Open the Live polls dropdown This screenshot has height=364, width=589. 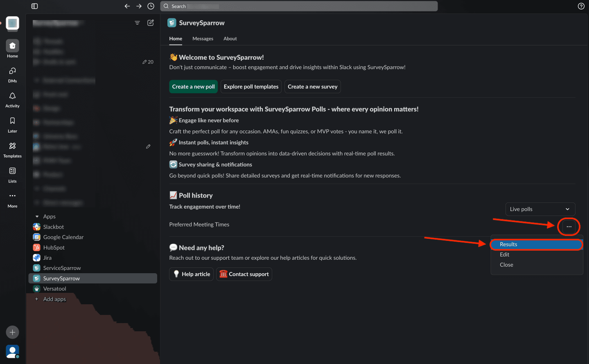pyautogui.click(x=540, y=209)
